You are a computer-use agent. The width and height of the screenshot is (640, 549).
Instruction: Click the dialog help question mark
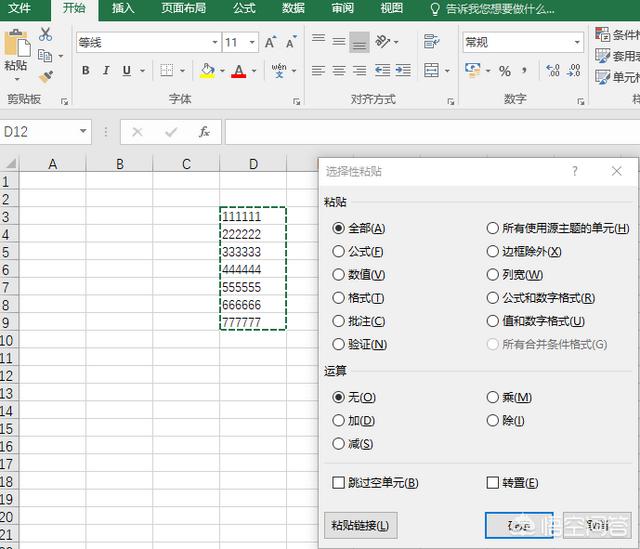[575, 171]
